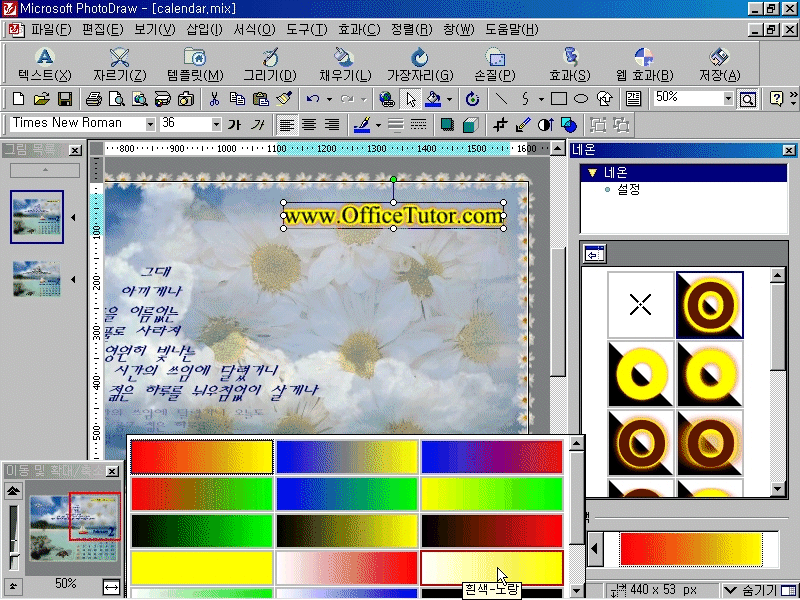Viewport: 800px width, 600px height.
Task: Click the Help question mark icon
Action: coord(776,98)
